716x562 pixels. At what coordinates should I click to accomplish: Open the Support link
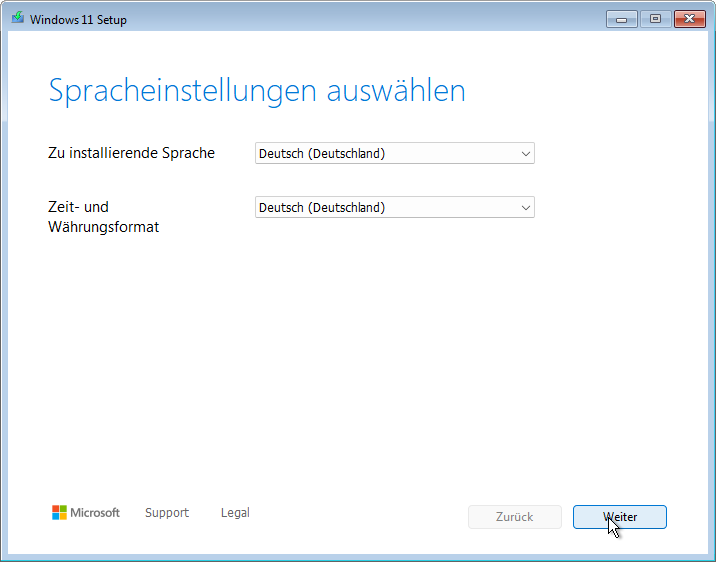pos(166,513)
